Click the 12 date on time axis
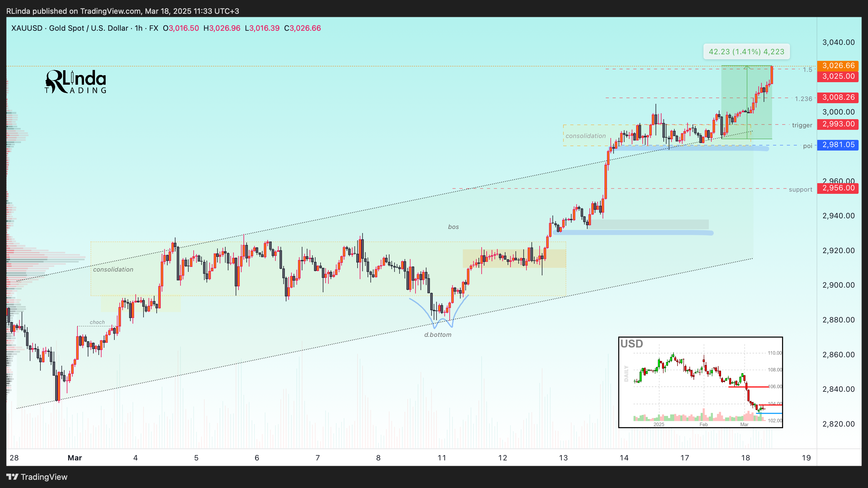Viewport: 868px width, 488px height. tap(502, 458)
